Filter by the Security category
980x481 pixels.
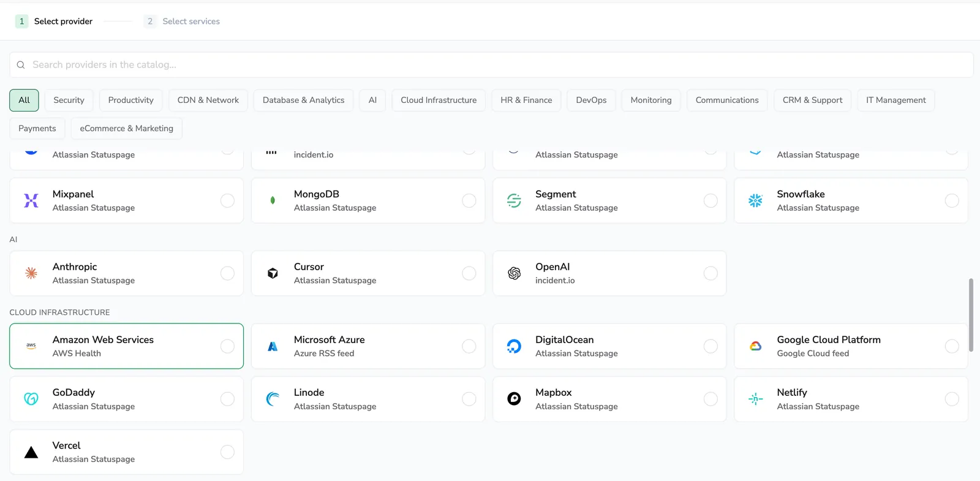click(69, 100)
